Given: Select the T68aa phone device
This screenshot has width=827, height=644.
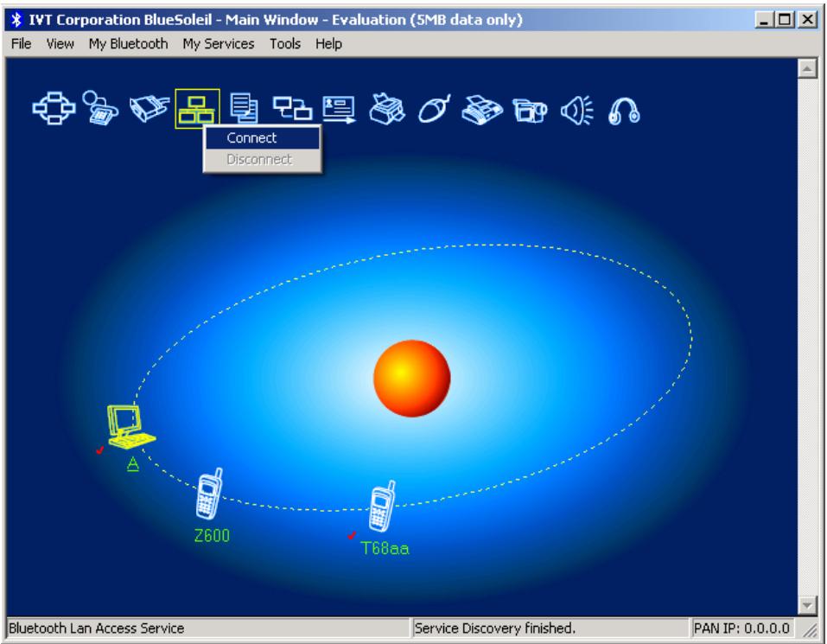Looking at the screenshot, I should (382, 507).
